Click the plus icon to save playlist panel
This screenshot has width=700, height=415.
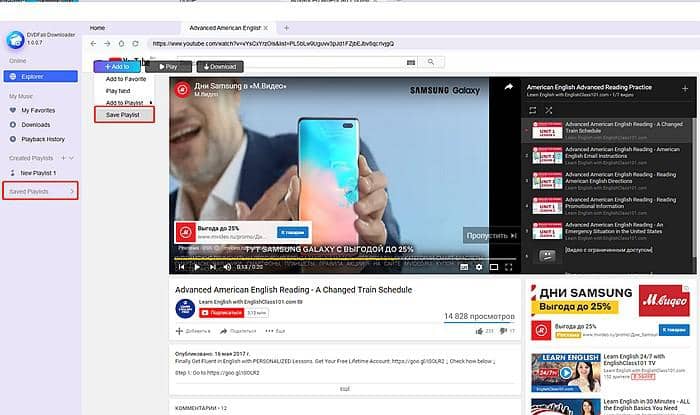685,89
